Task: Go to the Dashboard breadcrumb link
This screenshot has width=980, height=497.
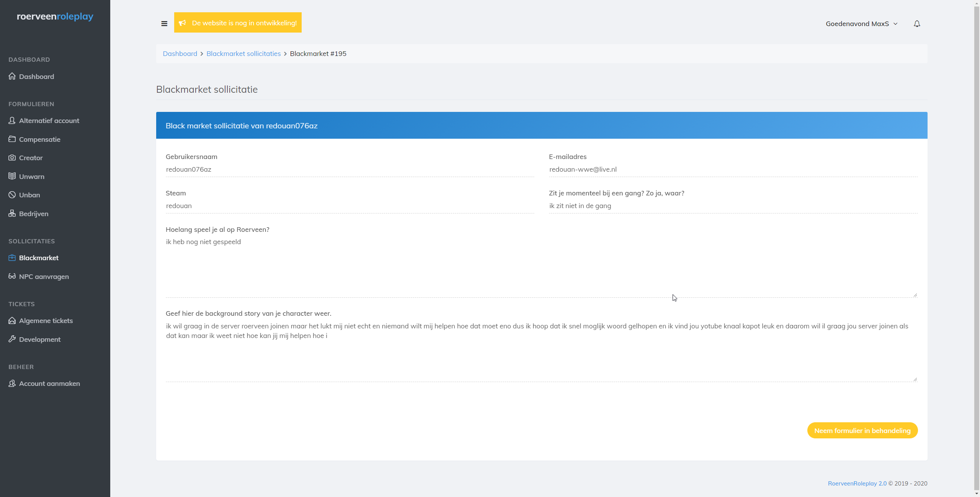Action: (x=180, y=54)
